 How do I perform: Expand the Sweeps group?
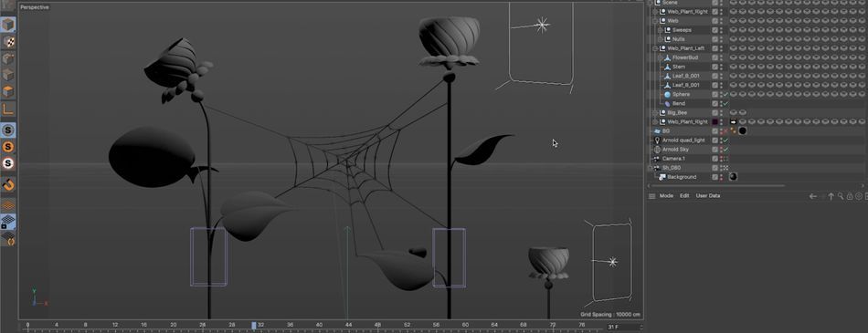(660, 30)
